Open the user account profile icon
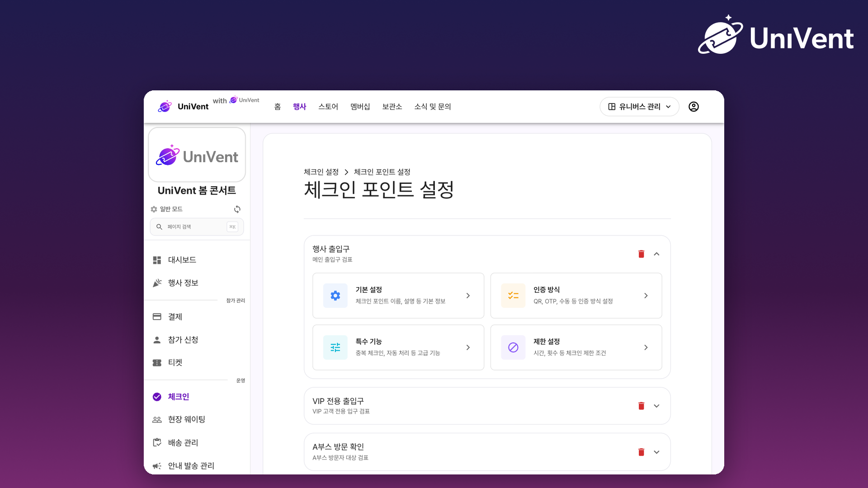This screenshot has height=488, width=868. [693, 107]
